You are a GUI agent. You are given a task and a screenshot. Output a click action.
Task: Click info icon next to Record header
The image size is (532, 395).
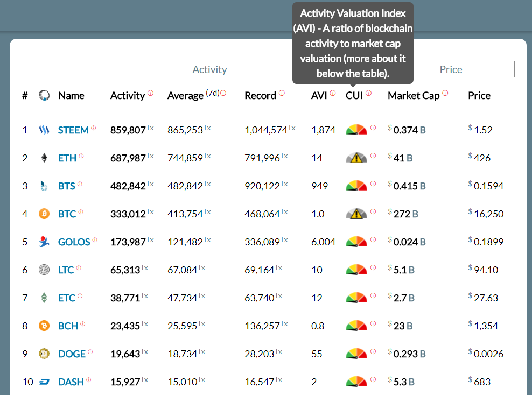click(282, 93)
